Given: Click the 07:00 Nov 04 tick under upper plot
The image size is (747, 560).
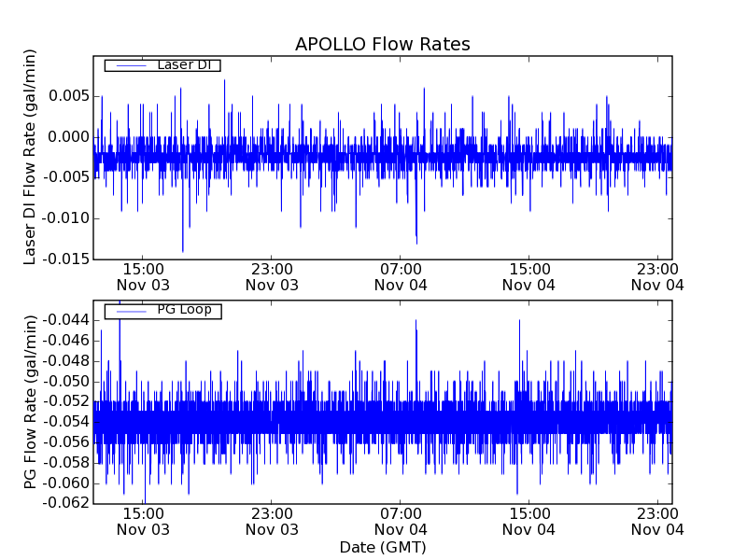Looking at the screenshot, I should 401,276.
